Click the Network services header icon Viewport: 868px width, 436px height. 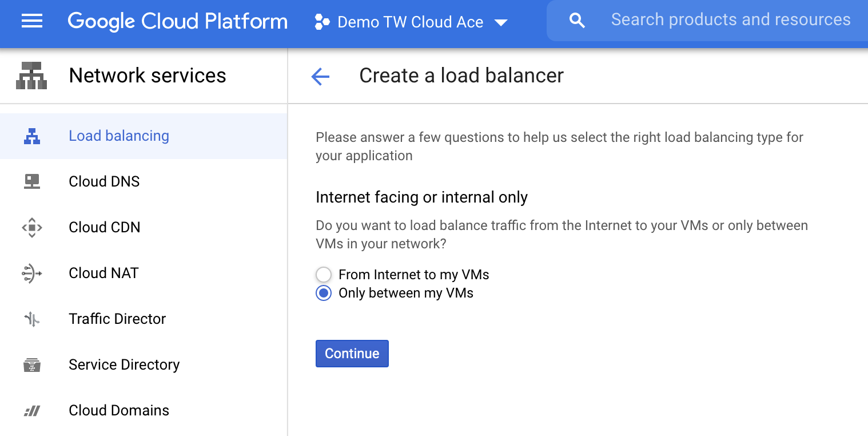point(31,75)
